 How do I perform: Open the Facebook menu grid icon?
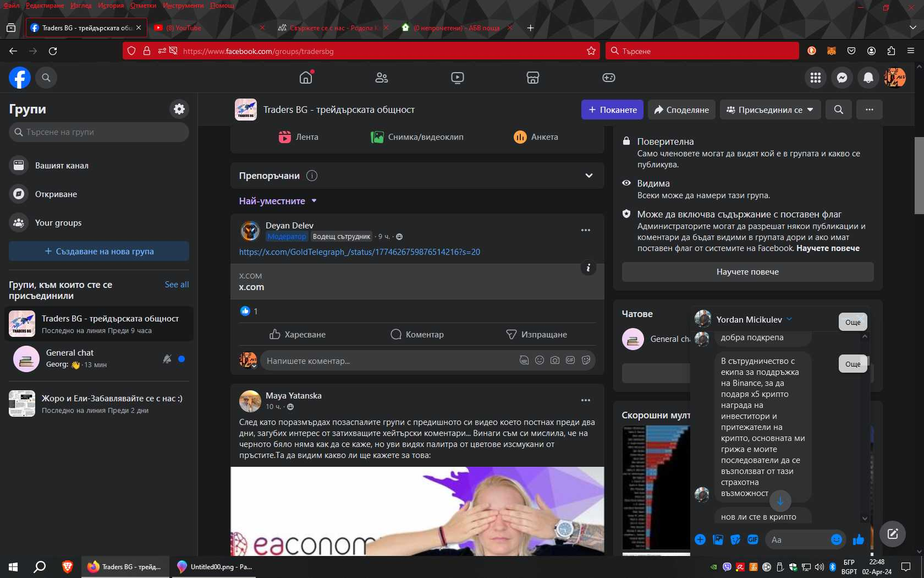pos(815,78)
